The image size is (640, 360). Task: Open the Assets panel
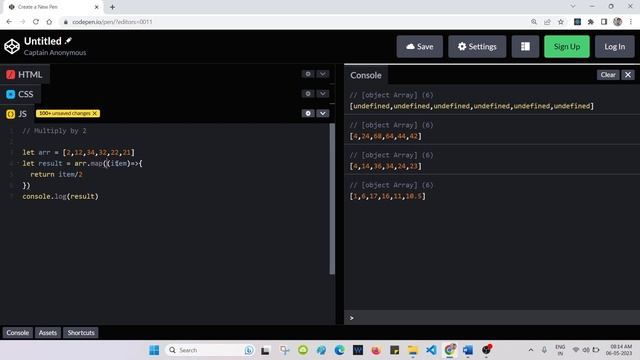coord(48,333)
